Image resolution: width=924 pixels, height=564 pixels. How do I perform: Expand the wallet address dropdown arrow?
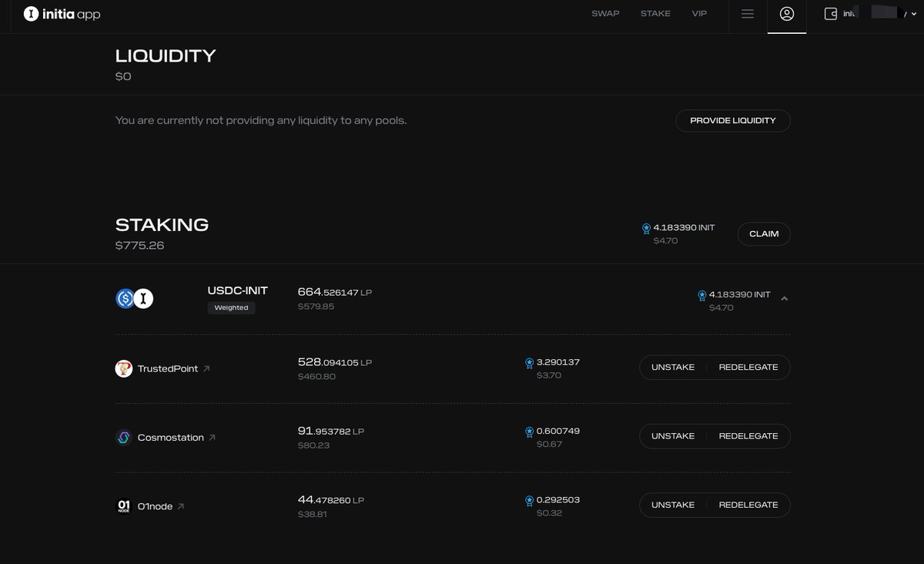[914, 15]
